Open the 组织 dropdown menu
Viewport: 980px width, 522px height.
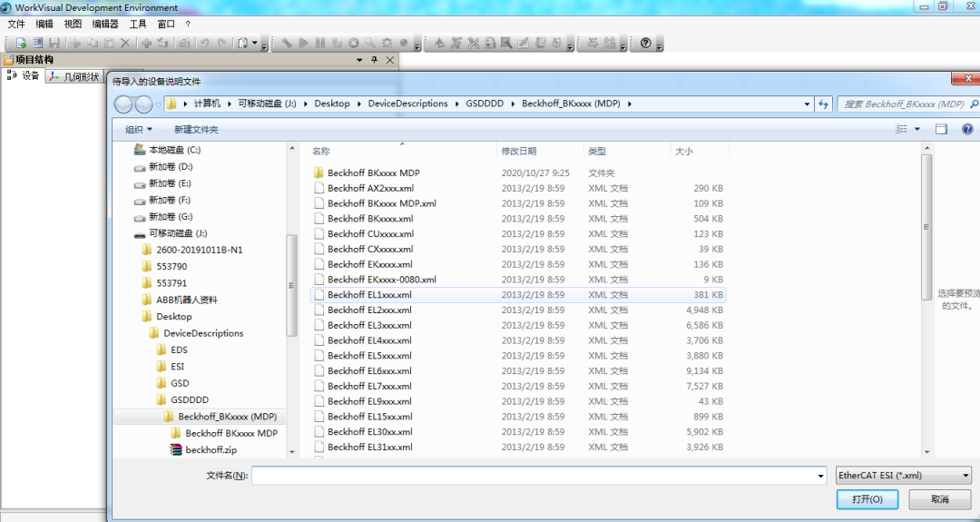pyautogui.click(x=138, y=130)
